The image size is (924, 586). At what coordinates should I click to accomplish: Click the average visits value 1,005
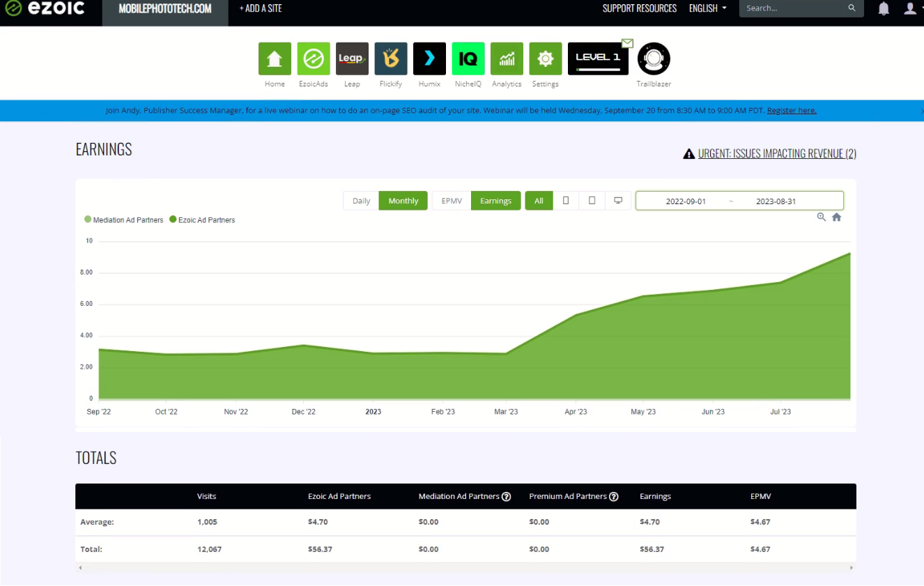tap(207, 522)
